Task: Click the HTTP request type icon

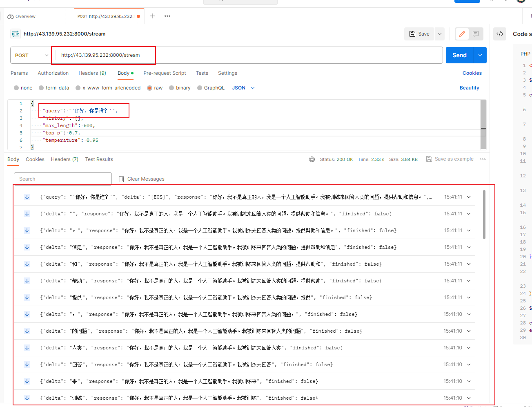Action: (16, 34)
